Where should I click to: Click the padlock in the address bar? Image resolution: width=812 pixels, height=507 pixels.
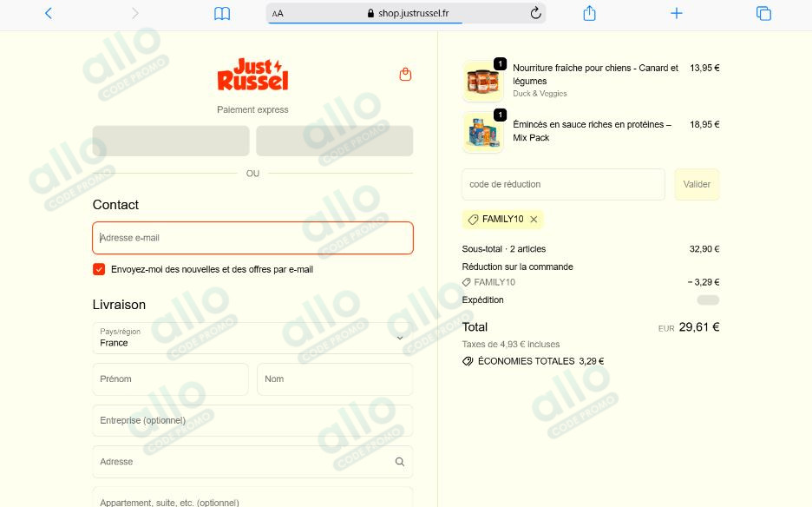tap(371, 13)
